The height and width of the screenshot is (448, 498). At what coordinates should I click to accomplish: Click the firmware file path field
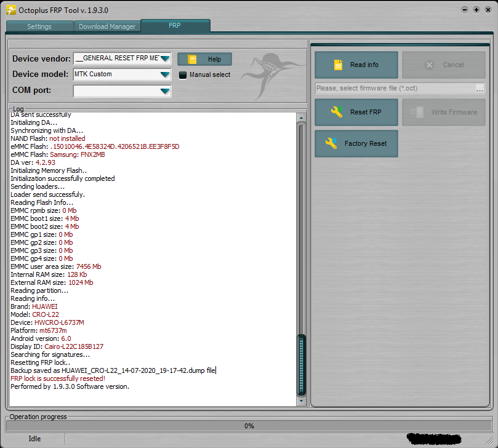point(395,88)
